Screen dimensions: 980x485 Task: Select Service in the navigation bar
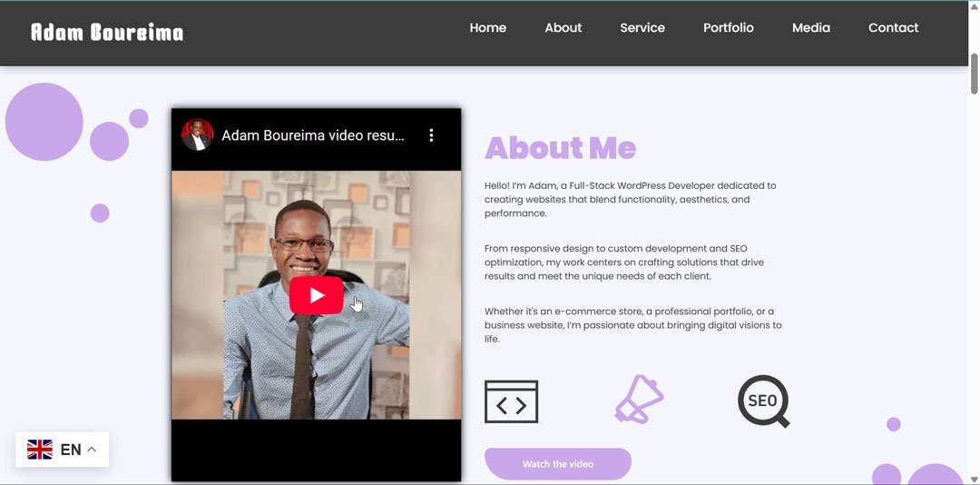point(642,28)
